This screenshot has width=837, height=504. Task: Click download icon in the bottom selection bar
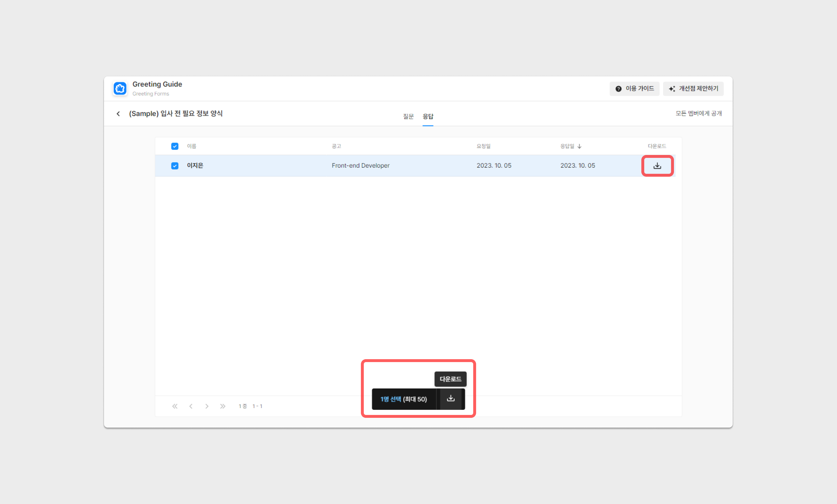(x=450, y=399)
